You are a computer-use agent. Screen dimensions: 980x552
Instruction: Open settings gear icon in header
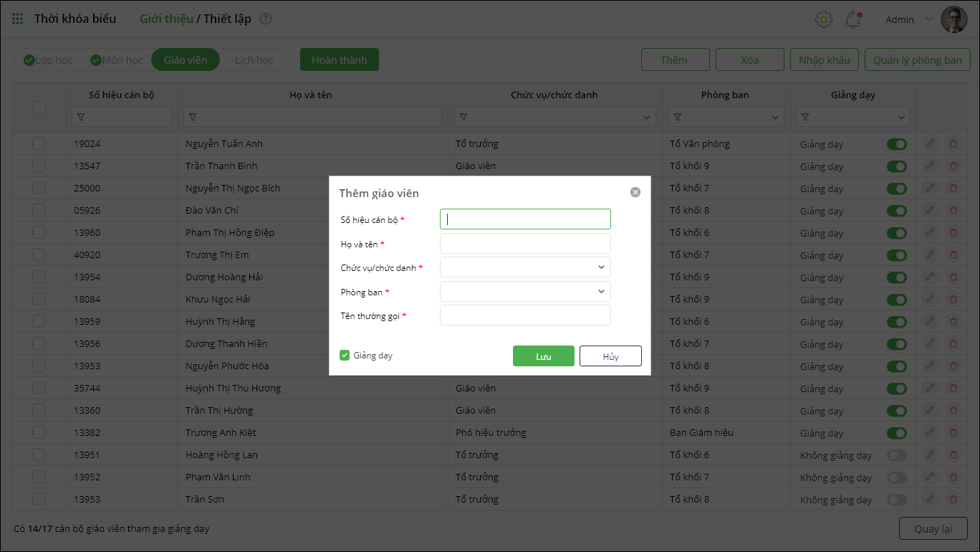[x=823, y=19]
